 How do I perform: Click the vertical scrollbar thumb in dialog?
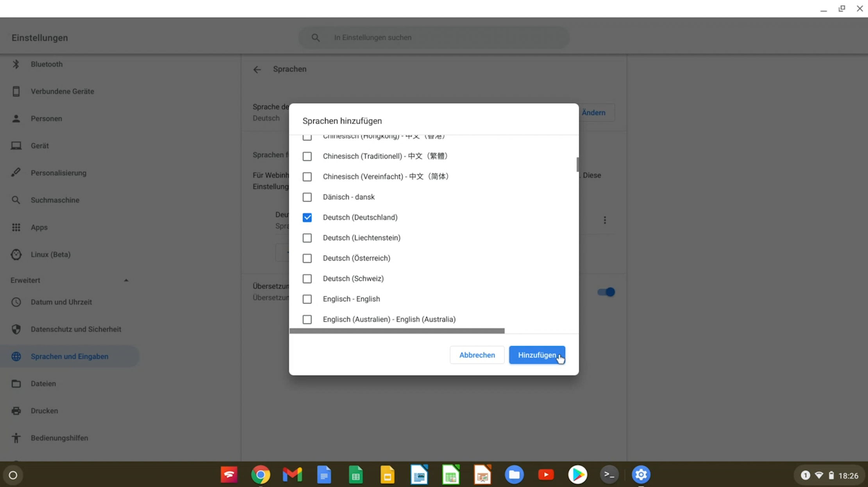(x=577, y=165)
